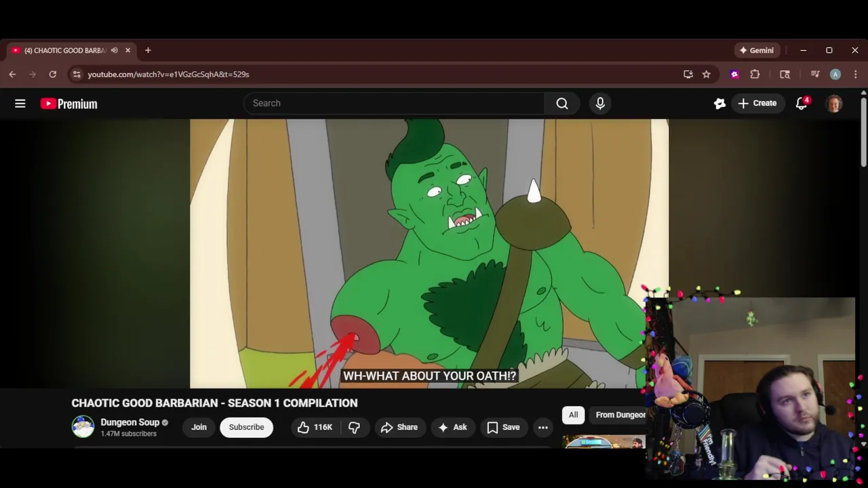Open the browser side panel icon

785,74
